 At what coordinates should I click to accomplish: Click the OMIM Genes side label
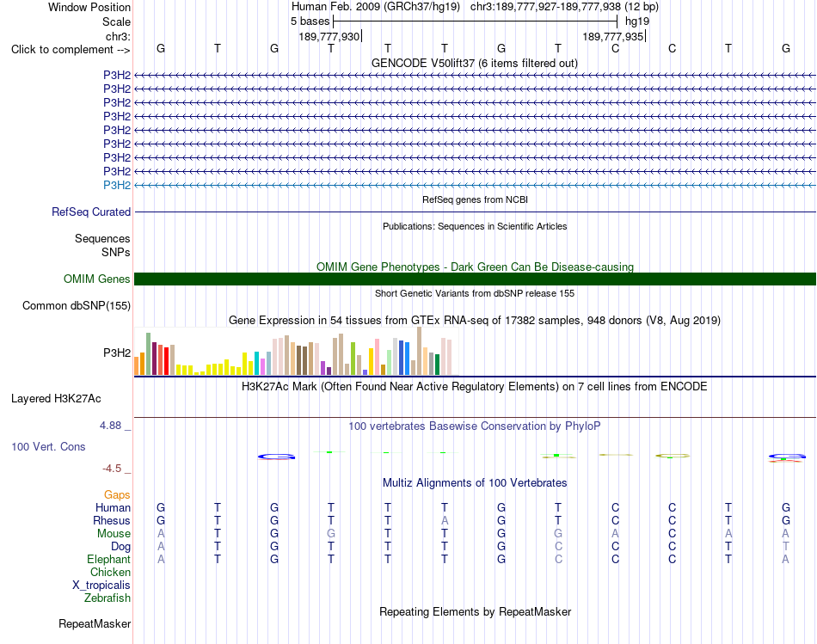[97, 279]
